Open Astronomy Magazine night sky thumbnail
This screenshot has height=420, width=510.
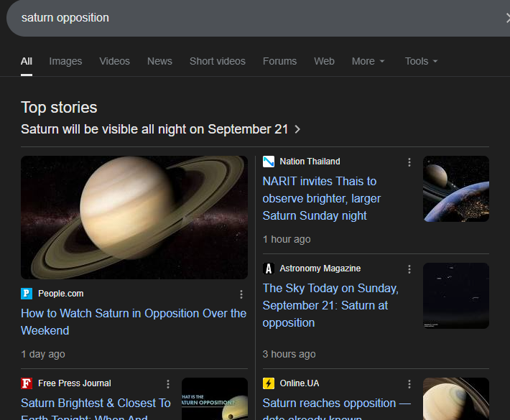[x=456, y=296]
